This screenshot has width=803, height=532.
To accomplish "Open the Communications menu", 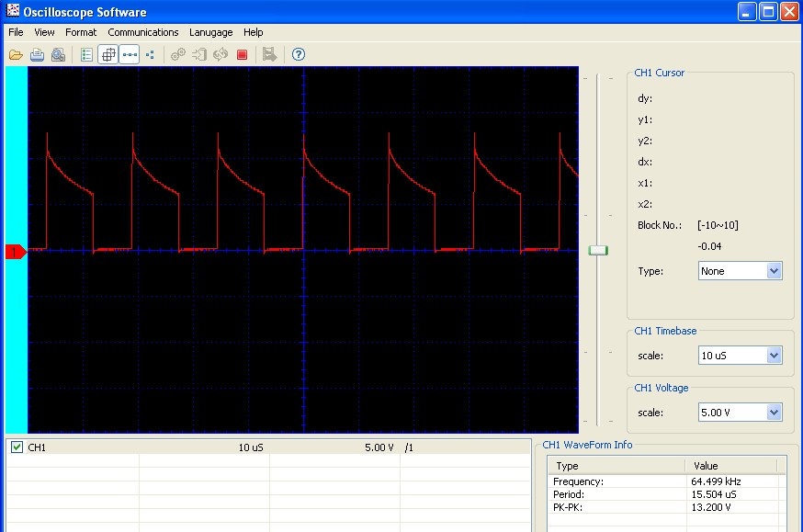I will (x=143, y=32).
